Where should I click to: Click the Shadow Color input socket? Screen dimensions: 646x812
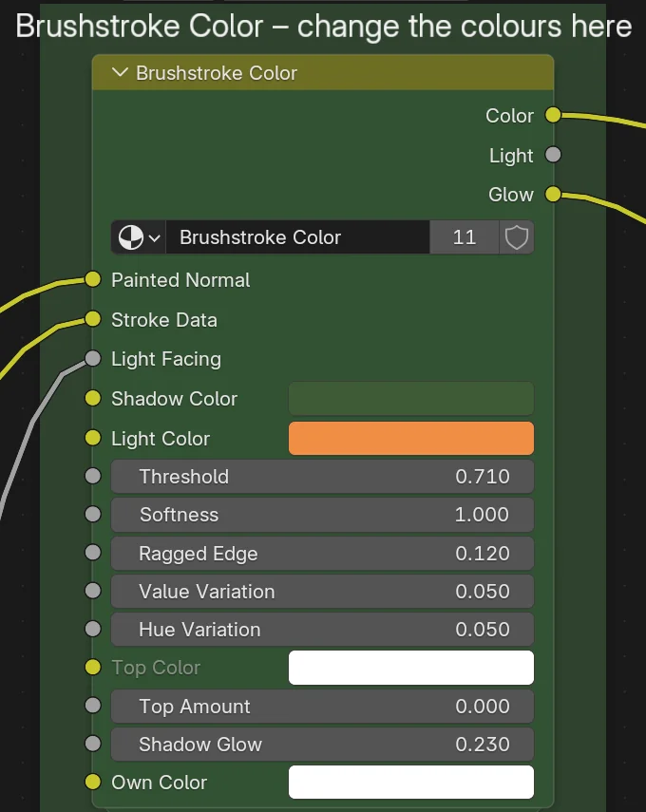pyautogui.click(x=93, y=398)
